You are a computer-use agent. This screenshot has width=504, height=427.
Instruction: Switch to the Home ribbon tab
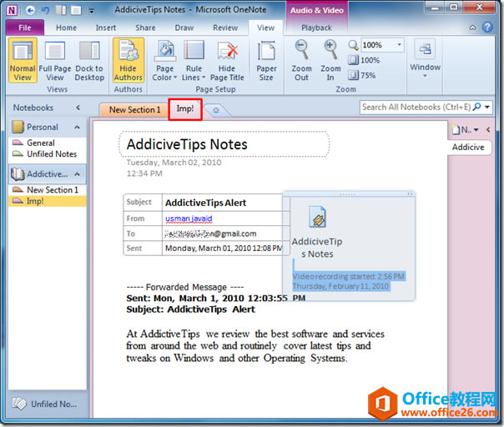pos(66,28)
